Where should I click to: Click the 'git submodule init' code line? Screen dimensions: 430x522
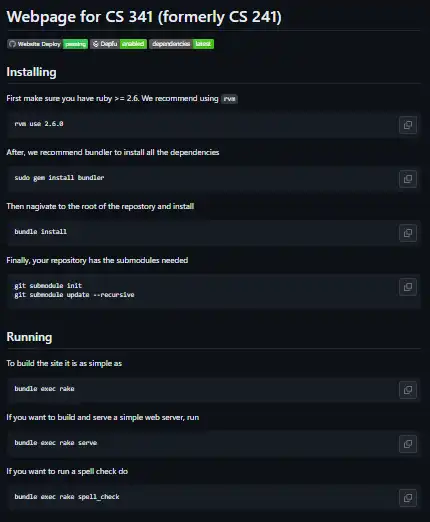(48, 286)
